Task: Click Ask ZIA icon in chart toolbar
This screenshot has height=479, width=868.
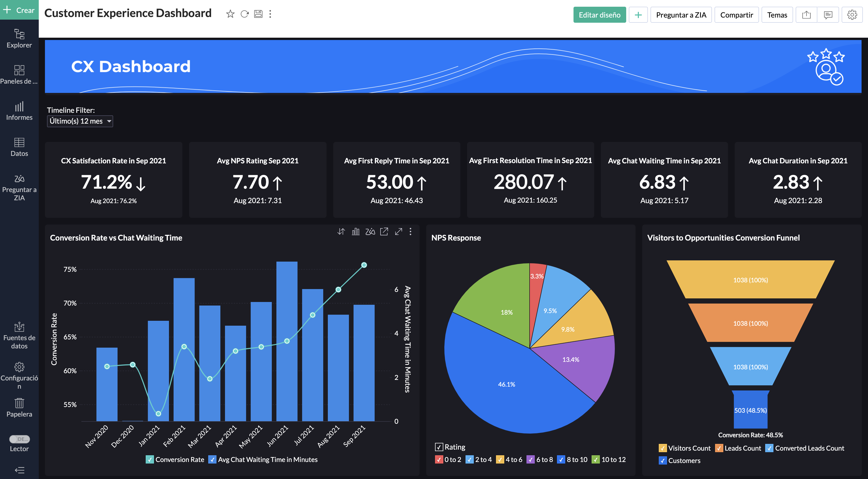Action: [x=370, y=231]
